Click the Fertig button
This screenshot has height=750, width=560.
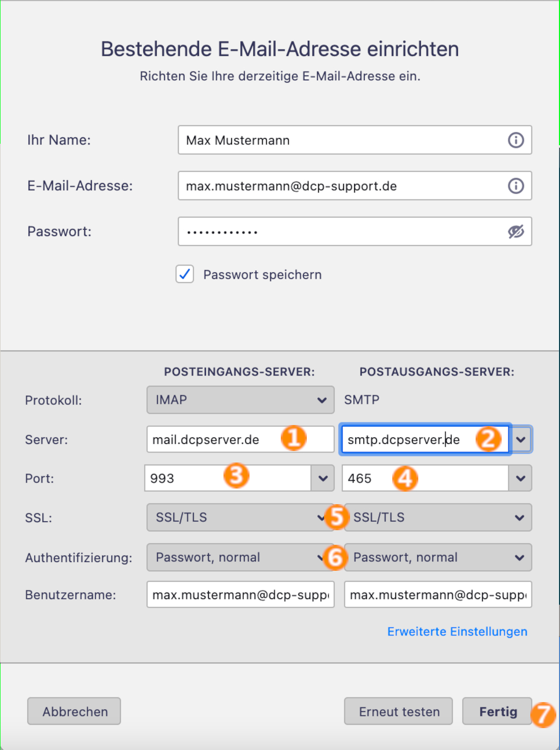497,711
